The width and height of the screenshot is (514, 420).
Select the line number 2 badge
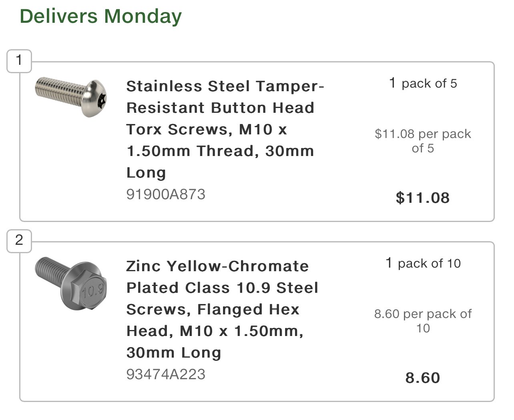pyautogui.click(x=19, y=241)
